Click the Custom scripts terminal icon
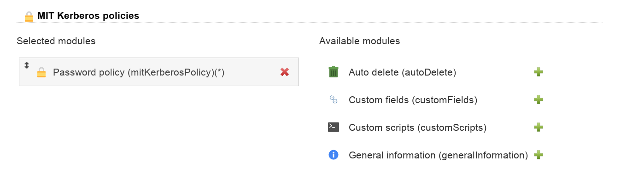 (334, 127)
